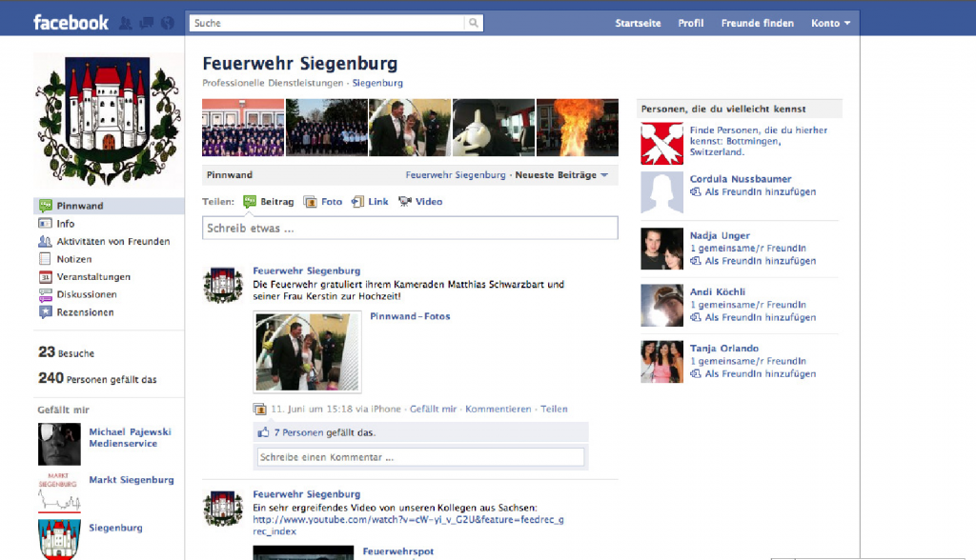
Task: Open Info in the left sidebar
Action: coord(65,224)
